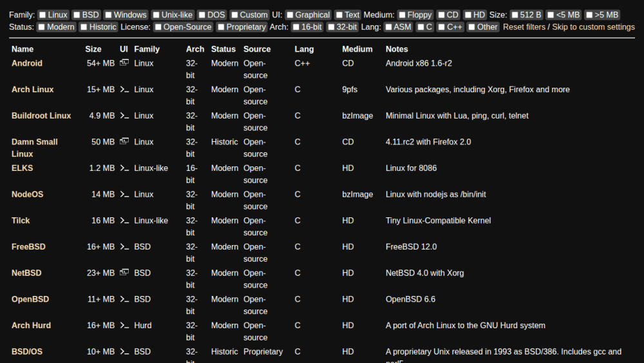
Task: Open the NodeOS entry
Action: click(27, 195)
